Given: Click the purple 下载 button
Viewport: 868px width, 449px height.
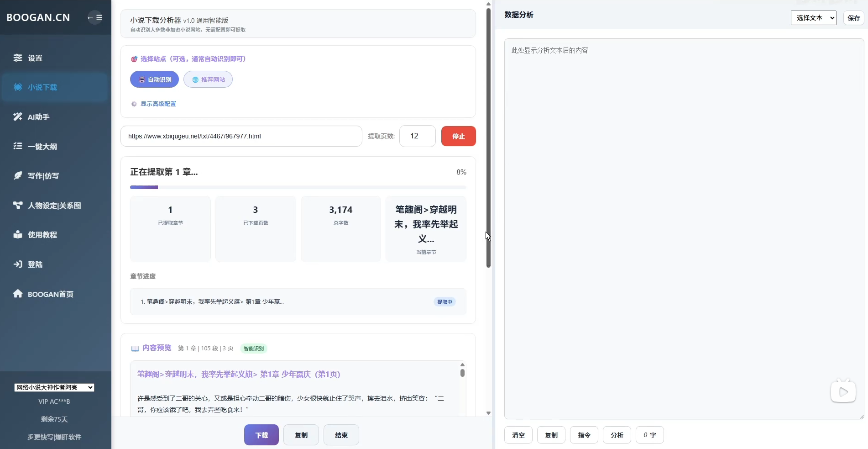Looking at the screenshot, I should [x=261, y=435].
